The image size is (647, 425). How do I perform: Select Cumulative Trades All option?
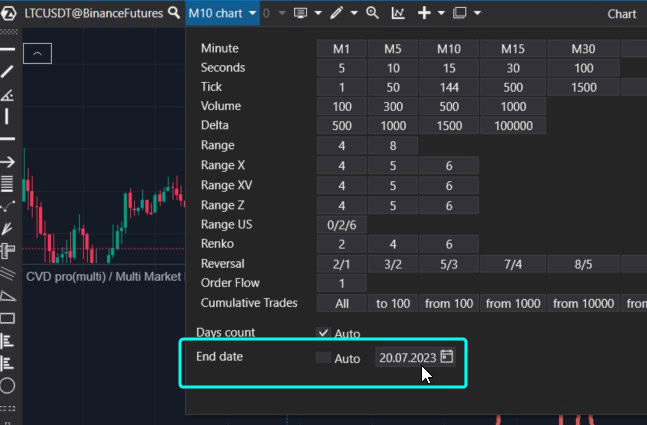[341, 303]
